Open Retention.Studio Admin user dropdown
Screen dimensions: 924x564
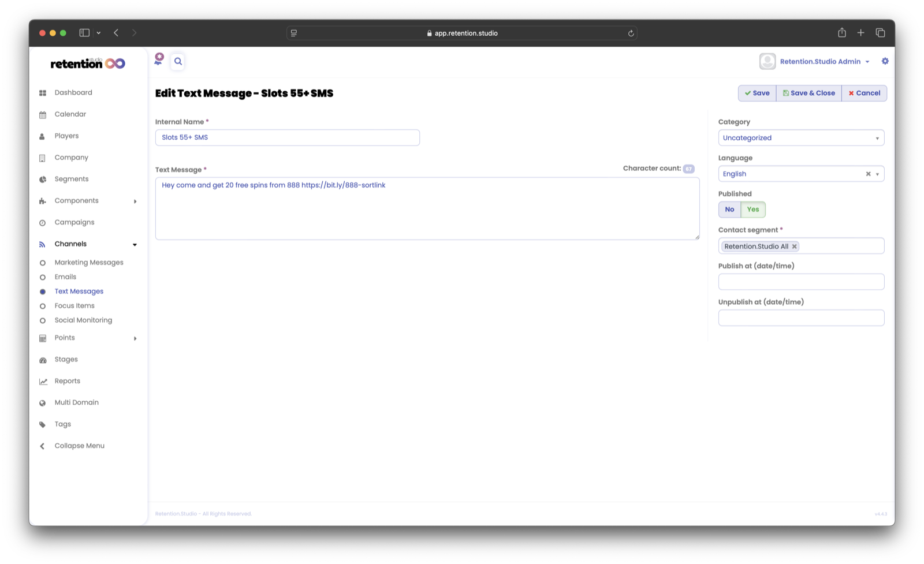[824, 62]
